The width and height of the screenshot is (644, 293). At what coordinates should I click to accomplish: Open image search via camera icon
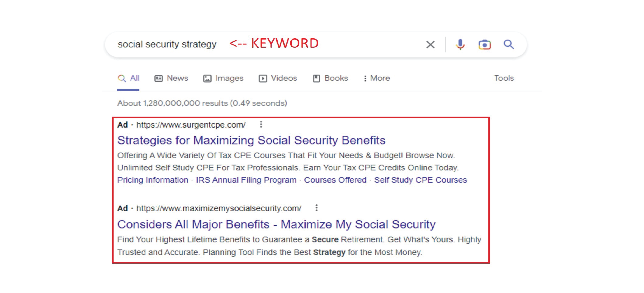[484, 45]
